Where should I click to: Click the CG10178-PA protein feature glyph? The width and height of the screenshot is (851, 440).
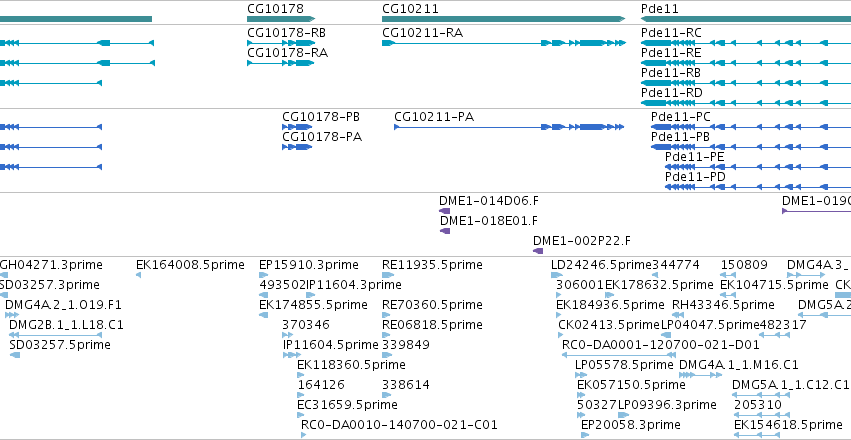point(297,147)
